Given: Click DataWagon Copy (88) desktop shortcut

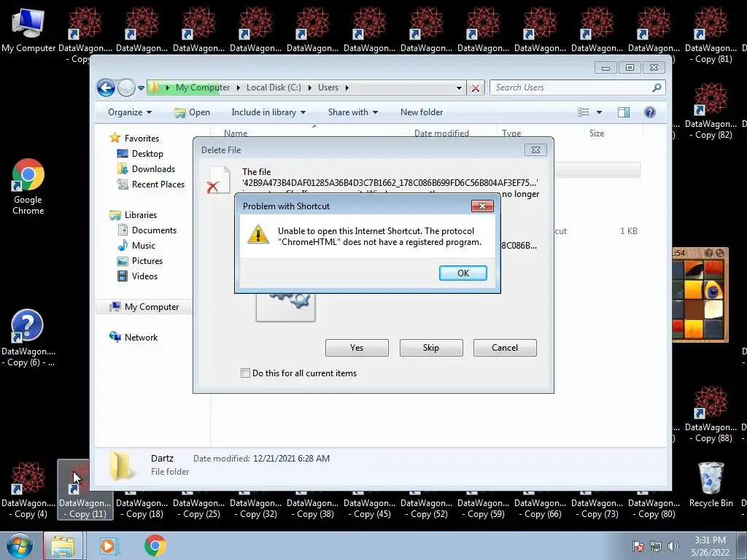Looking at the screenshot, I should click(711, 415).
